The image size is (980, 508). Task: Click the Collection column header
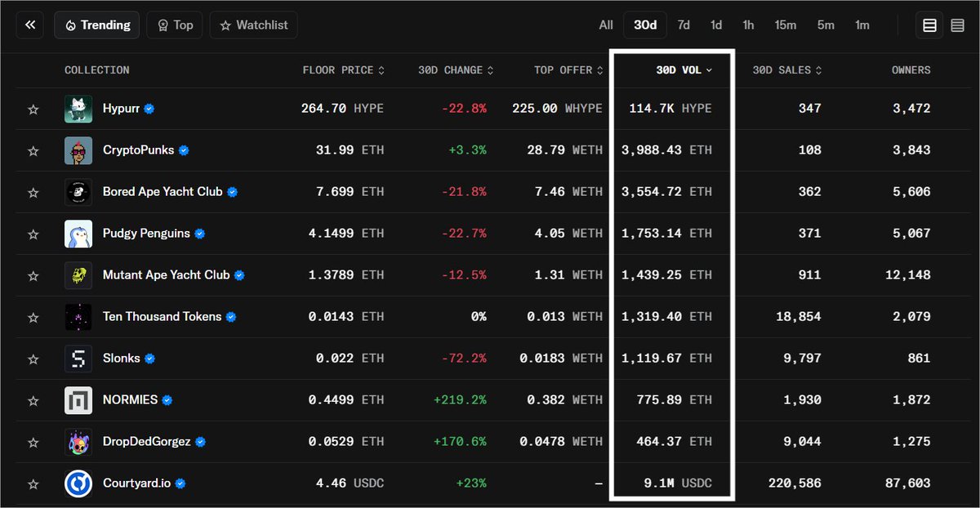pyautogui.click(x=97, y=70)
